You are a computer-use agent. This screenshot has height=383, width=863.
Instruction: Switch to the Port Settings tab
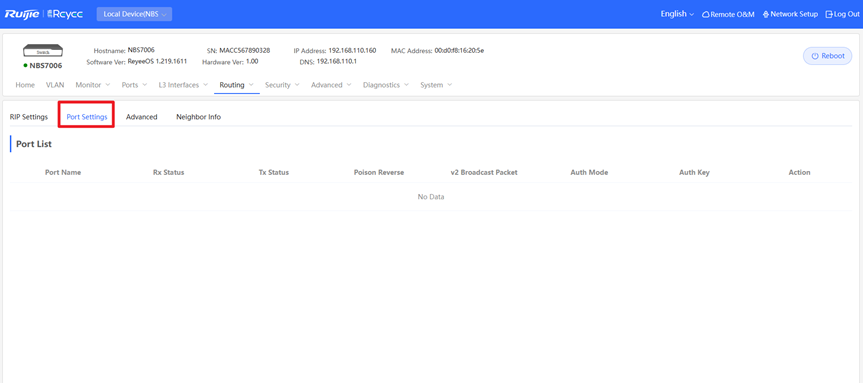[x=86, y=117]
